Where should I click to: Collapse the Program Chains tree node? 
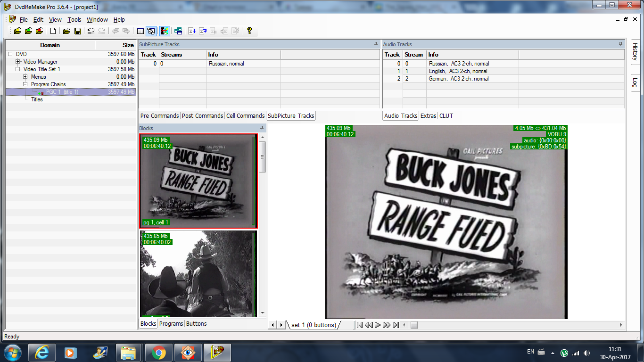pyautogui.click(x=25, y=84)
